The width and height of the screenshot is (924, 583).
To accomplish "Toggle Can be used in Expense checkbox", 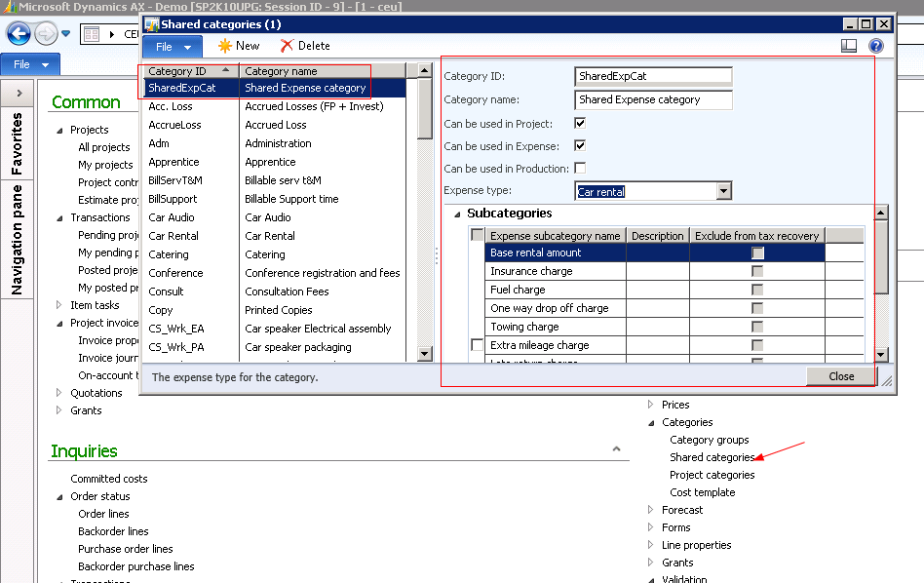I will 580,146.
